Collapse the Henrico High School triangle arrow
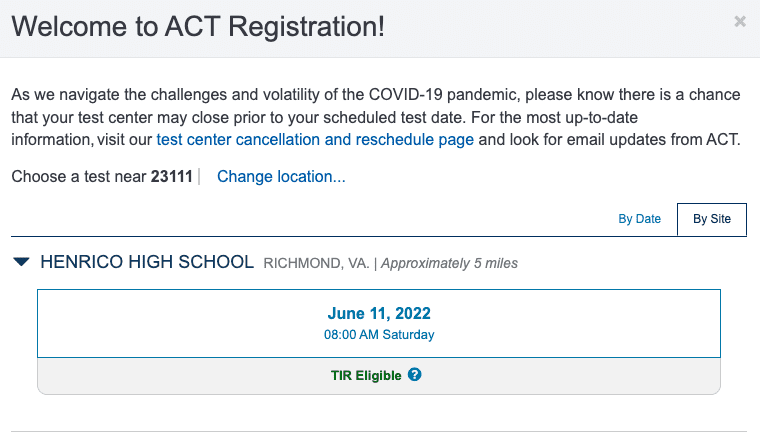The image size is (760, 433). pyautogui.click(x=22, y=263)
